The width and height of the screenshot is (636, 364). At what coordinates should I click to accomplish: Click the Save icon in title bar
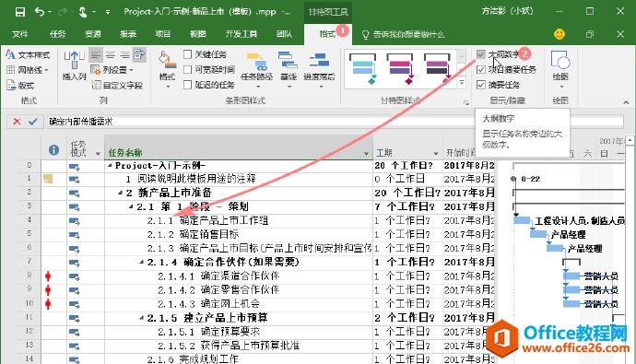[x=20, y=12]
